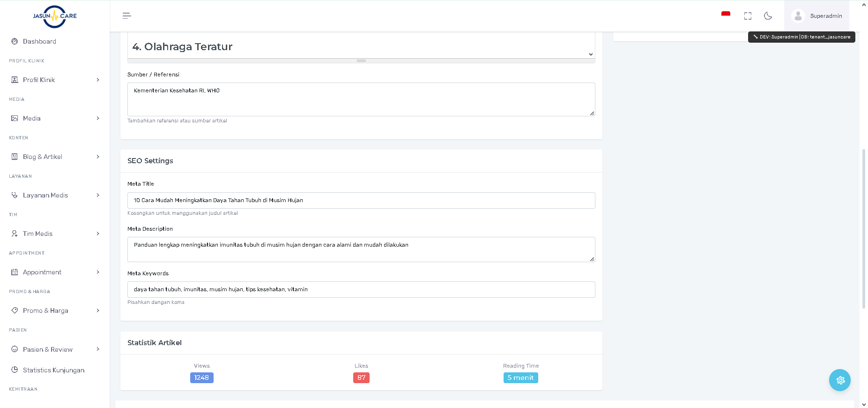Click the Tim Medis person icon
Screen dimensions: 868x408
(x=15, y=234)
